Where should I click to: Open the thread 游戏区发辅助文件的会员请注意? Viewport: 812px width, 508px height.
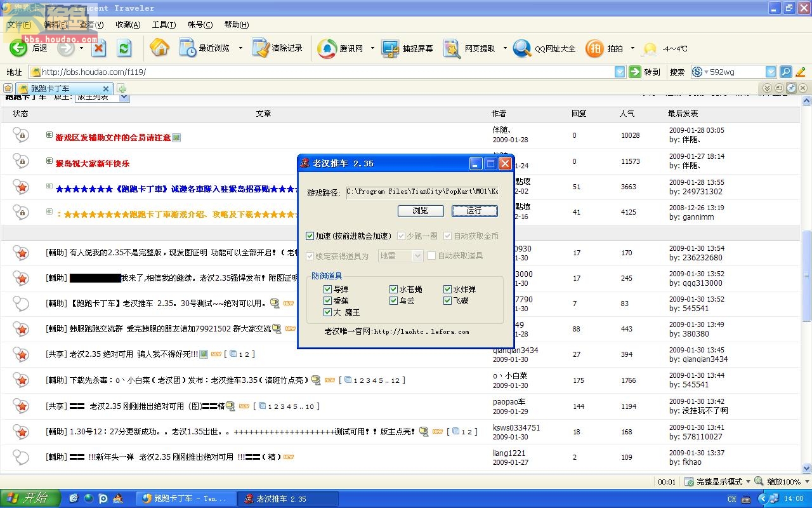coord(113,137)
